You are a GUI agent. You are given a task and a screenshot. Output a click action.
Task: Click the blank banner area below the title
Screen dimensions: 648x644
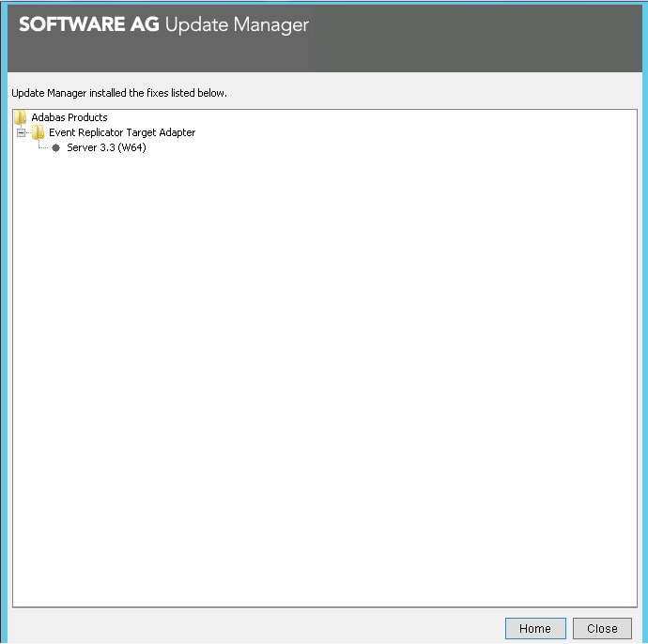pyautogui.click(x=319, y=56)
